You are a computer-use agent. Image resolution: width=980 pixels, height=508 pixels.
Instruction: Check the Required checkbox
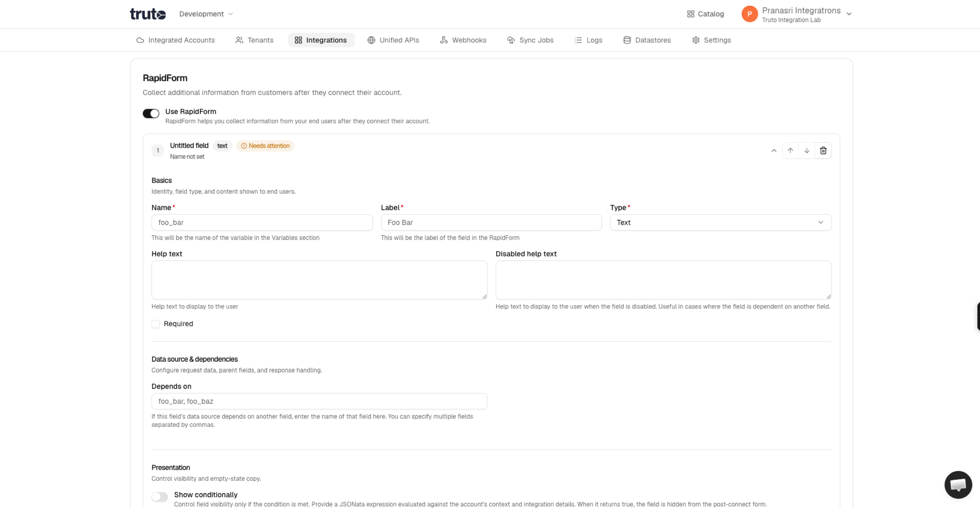(x=155, y=324)
